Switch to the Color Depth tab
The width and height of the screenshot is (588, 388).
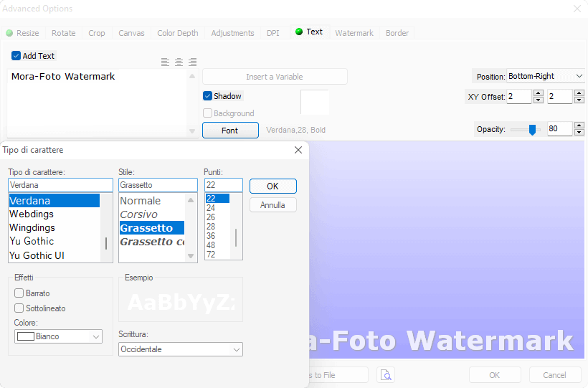178,33
